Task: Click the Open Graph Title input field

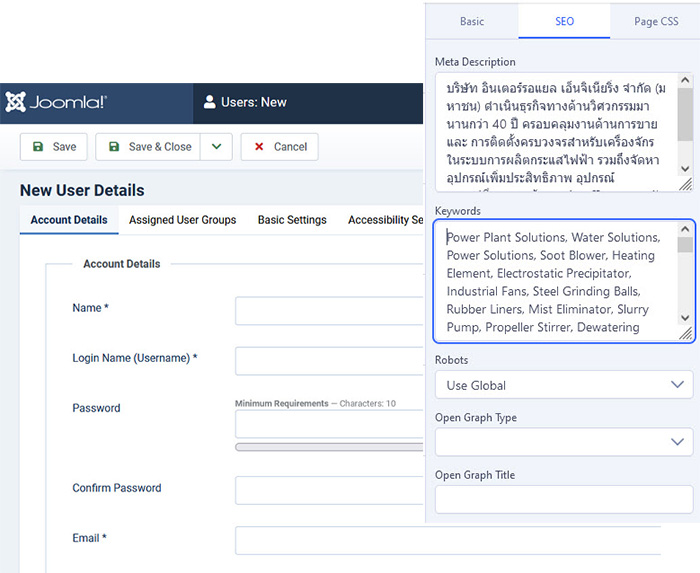Action: [x=563, y=499]
